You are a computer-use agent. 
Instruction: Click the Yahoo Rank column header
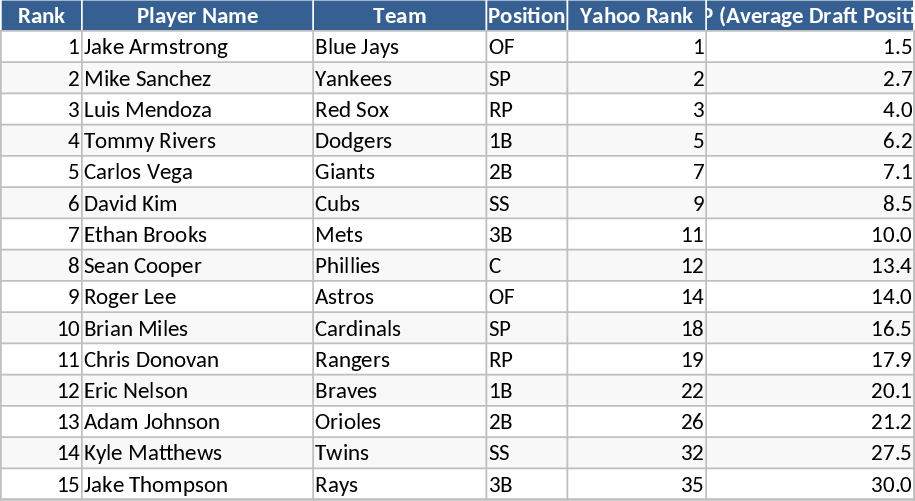[x=636, y=16]
